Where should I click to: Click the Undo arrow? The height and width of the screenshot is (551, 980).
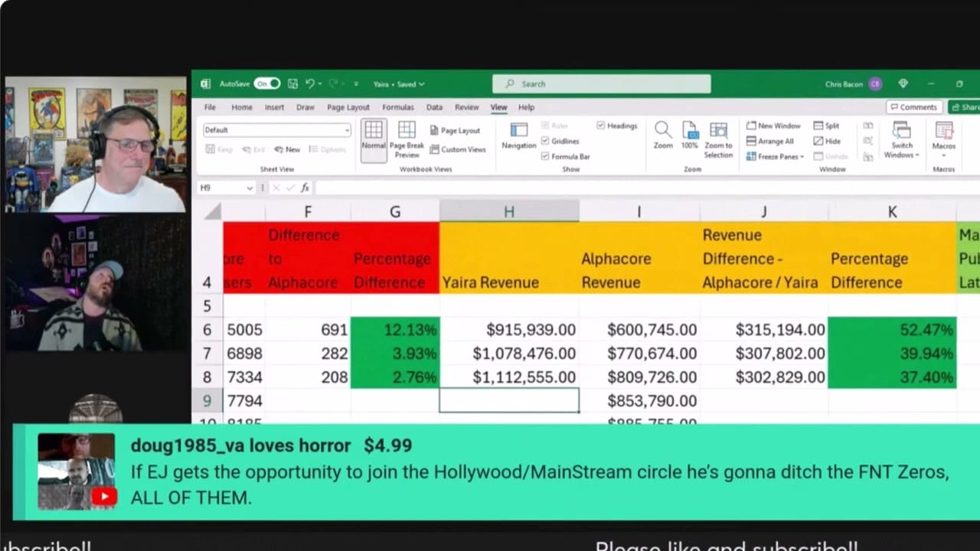[310, 83]
